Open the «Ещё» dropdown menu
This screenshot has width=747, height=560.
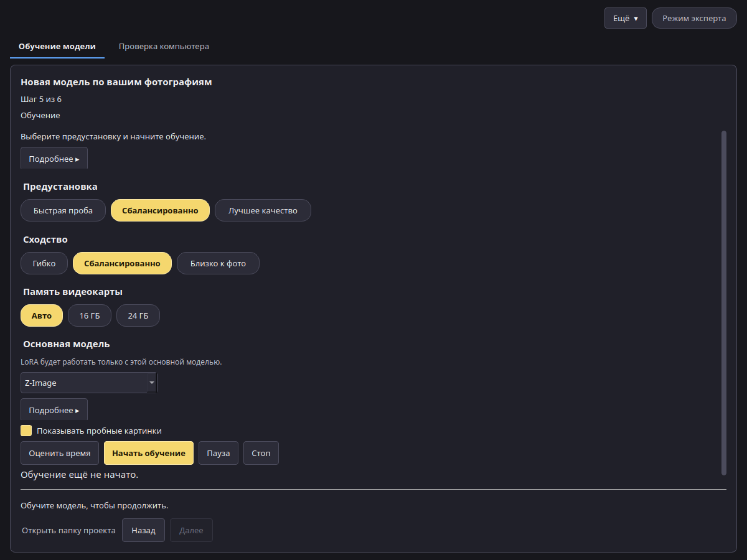[626, 18]
